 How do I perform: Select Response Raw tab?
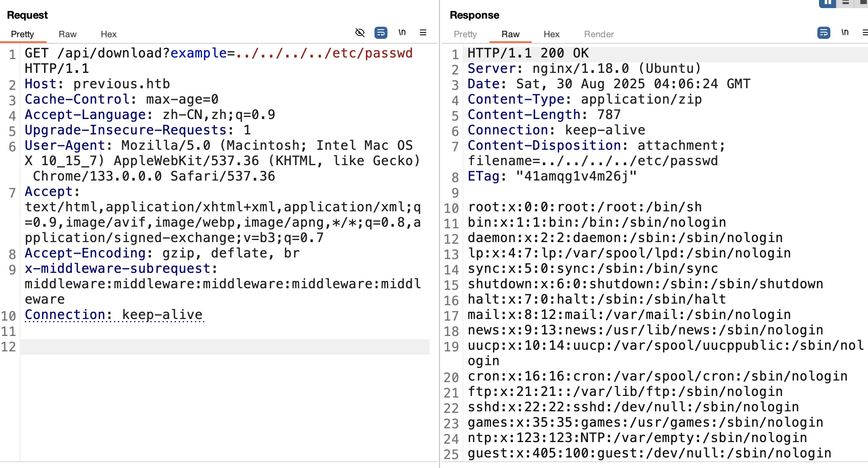[x=510, y=34]
